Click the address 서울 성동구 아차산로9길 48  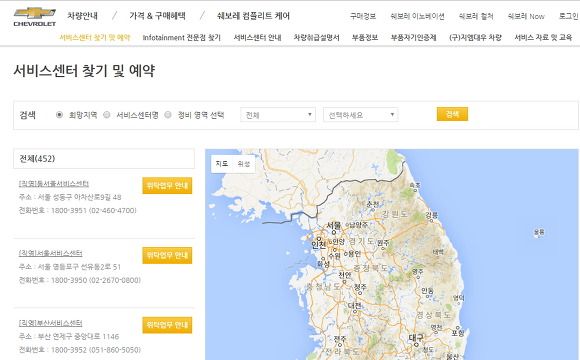coord(80,197)
